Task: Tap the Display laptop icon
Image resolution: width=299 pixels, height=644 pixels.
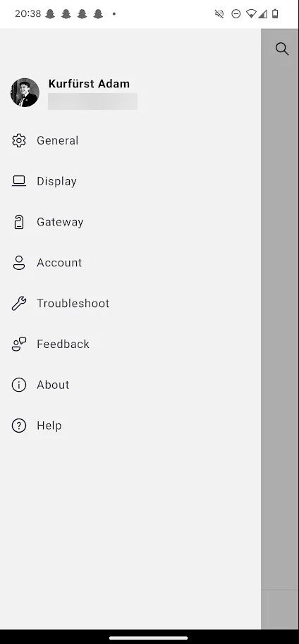Action: (18, 181)
